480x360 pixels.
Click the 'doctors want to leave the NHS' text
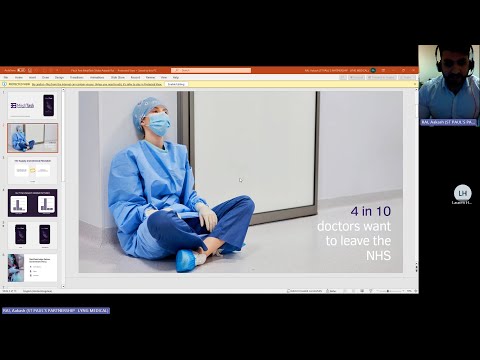tap(354, 241)
